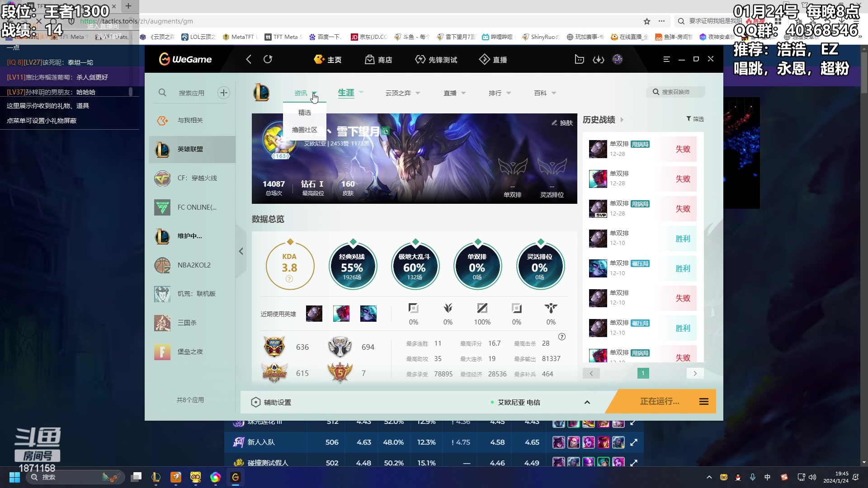Open WeGame 商店 store tab
The width and height of the screenshot is (868, 488).
point(378,60)
